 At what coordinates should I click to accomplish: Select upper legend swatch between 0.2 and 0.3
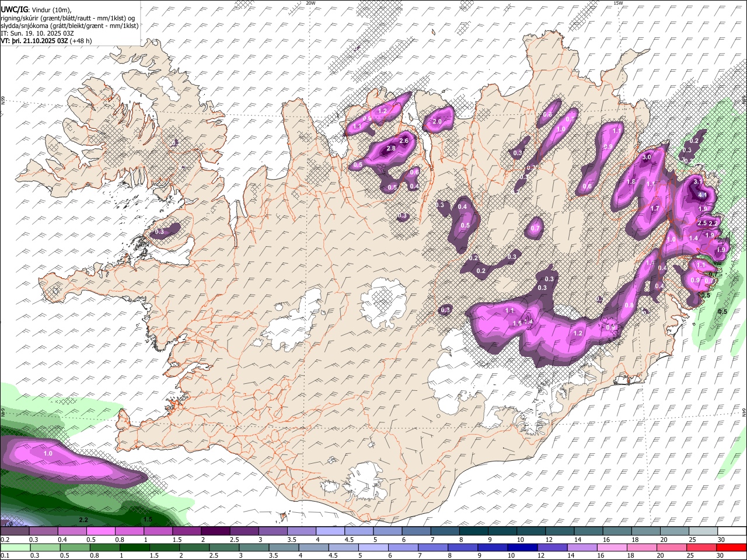[x=14, y=531]
